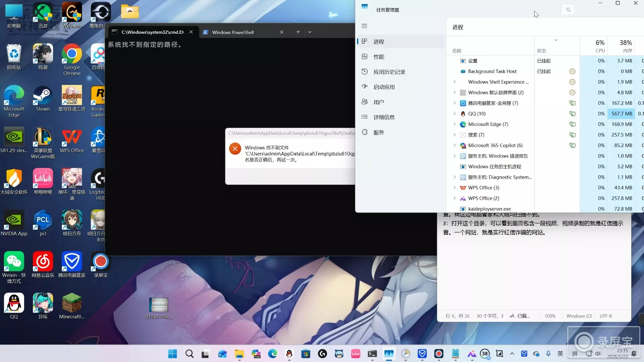Open NVIDIA App desktop shortcut
The image size is (644, 362).
(x=14, y=223)
